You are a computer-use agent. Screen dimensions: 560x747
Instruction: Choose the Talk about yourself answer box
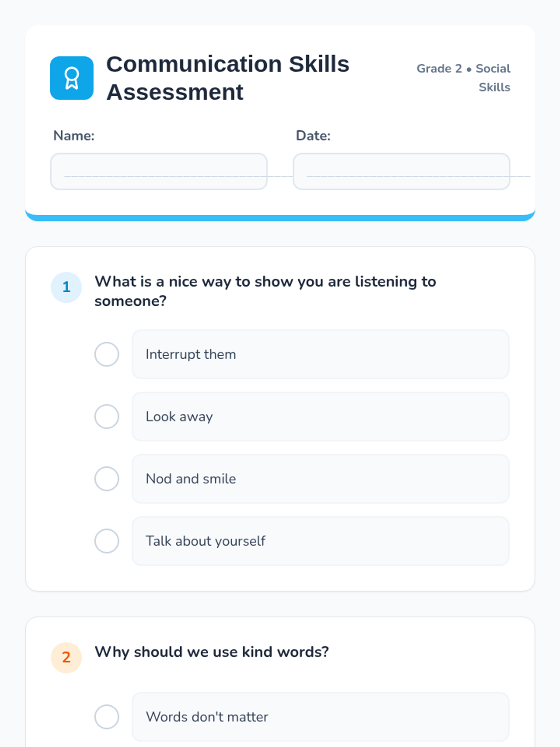pyautogui.click(x=321, y=541)
